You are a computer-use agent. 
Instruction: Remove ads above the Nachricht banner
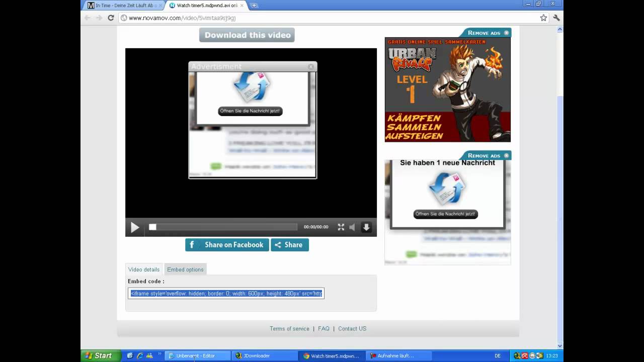[x=486, y=155]
